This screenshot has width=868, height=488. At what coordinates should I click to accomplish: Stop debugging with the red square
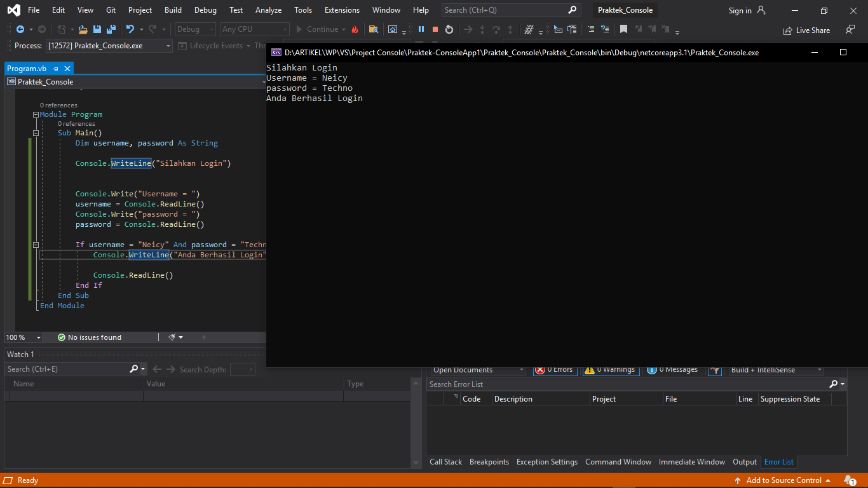(435, 29)
